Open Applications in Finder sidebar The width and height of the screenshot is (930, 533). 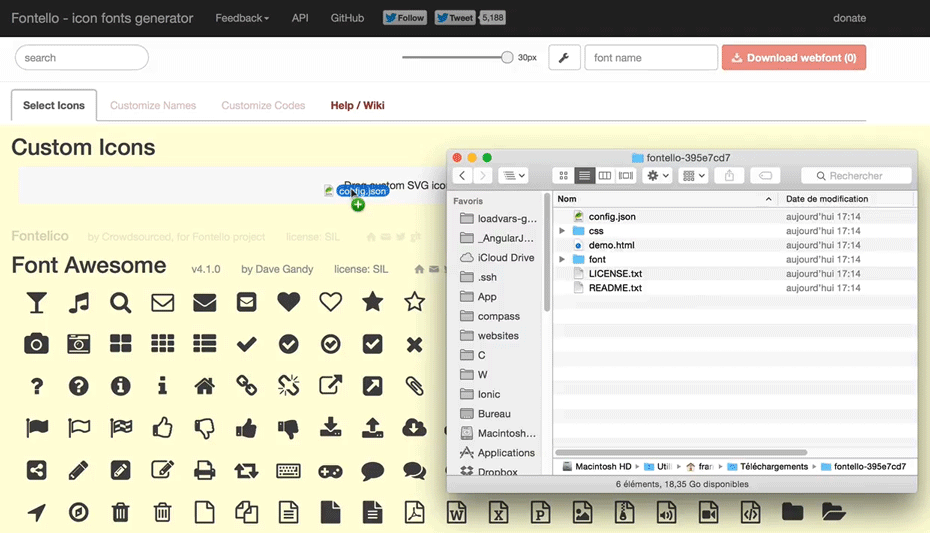click(498, 452)
